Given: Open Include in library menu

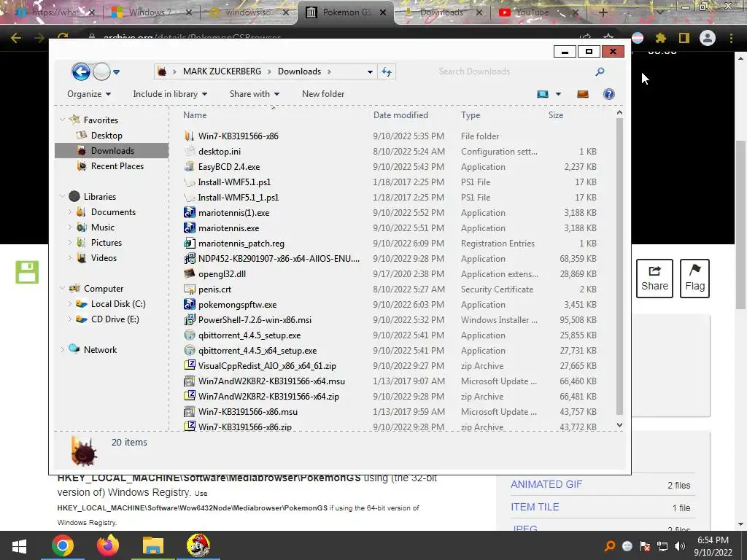Looking at the screenshot, I should coord(169,94).
